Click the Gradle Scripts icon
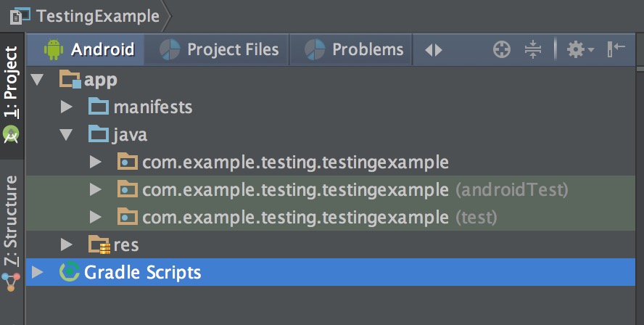Image resolution: width=644 pixels, height=325 pixels. tap(70, 272)
